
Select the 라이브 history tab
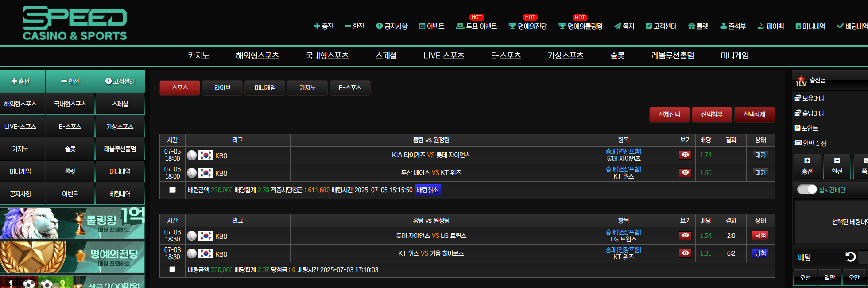222,88
